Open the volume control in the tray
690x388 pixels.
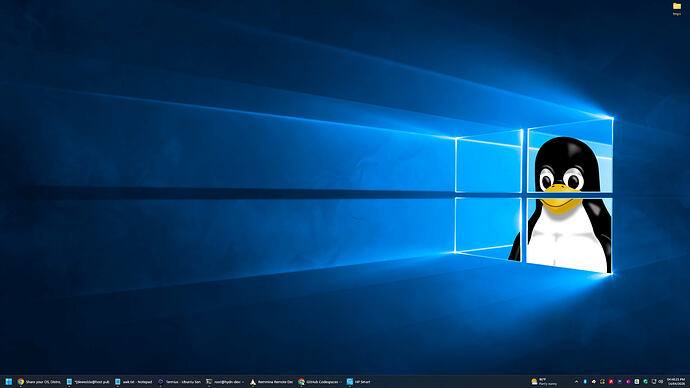point(661,382)
